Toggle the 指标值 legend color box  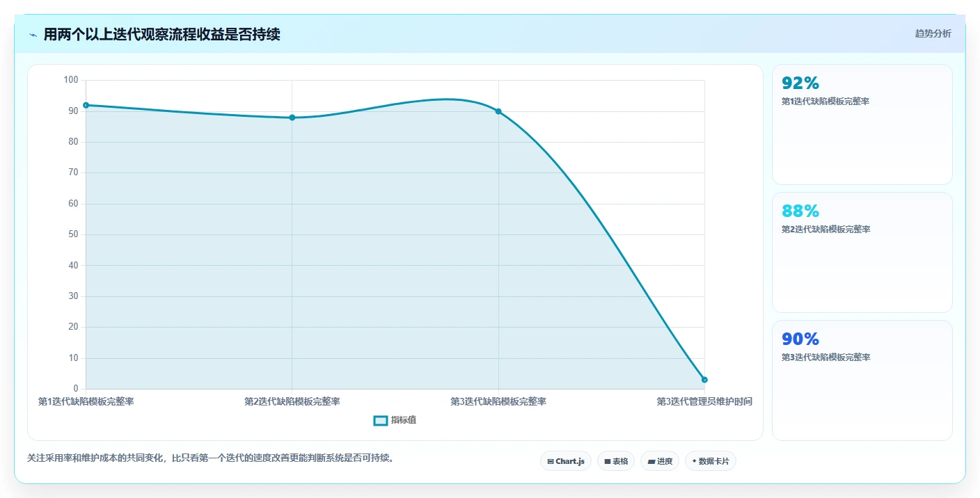point(381,420)
